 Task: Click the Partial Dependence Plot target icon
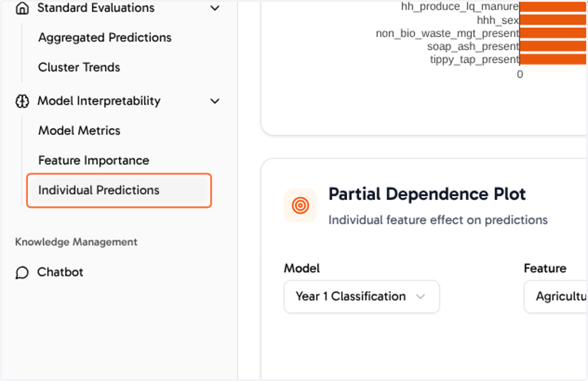(300, 205)
